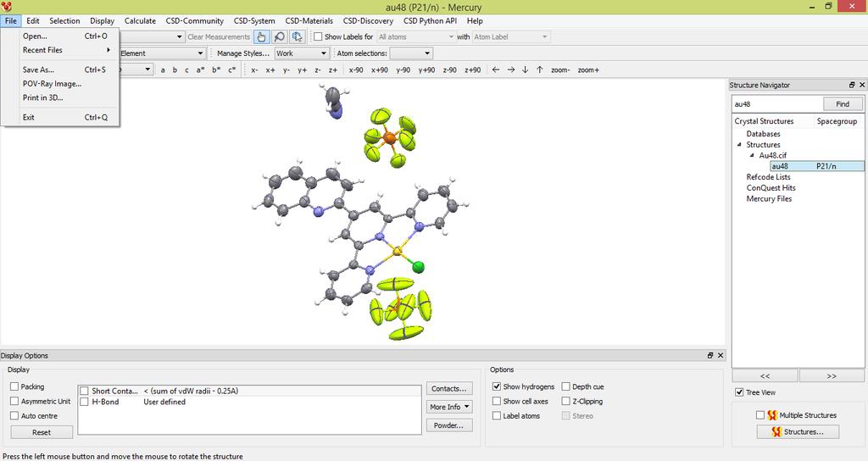
Task: Move structure left with left arrow
Action: click(495, 69)
